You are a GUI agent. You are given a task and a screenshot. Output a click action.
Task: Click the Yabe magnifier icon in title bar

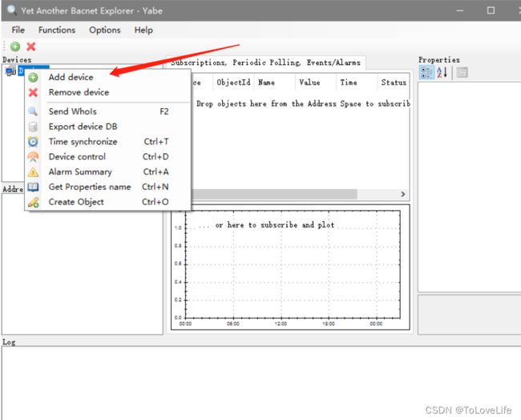12,10
